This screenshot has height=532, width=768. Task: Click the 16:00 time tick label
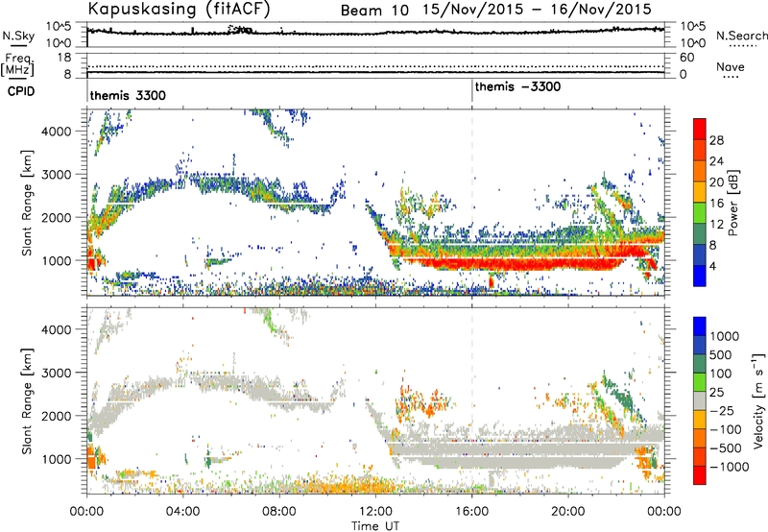pos(471,512)
